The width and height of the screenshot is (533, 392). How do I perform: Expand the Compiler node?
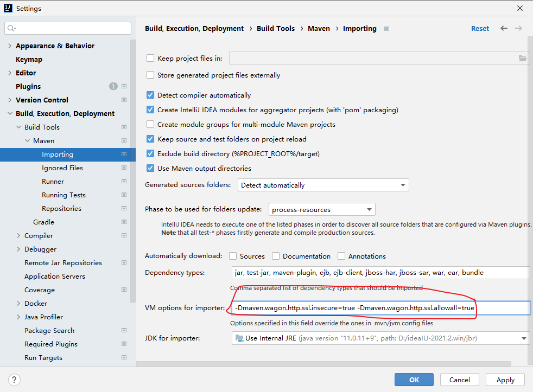18,235
